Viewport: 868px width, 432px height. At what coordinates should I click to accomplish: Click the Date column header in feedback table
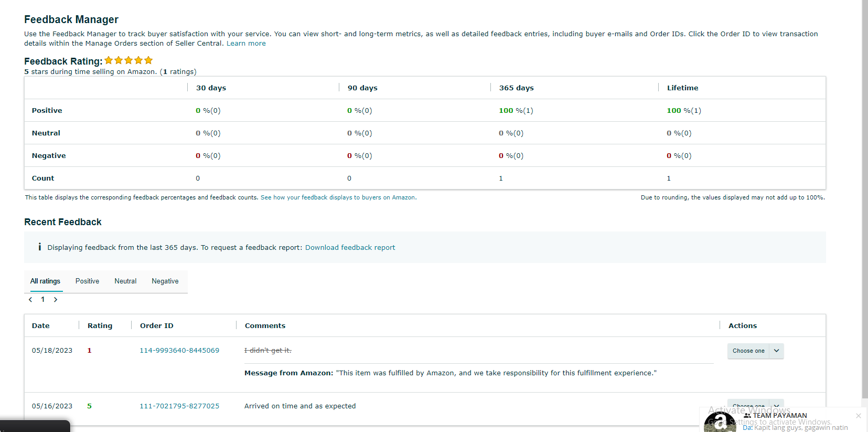pos(40,325)
